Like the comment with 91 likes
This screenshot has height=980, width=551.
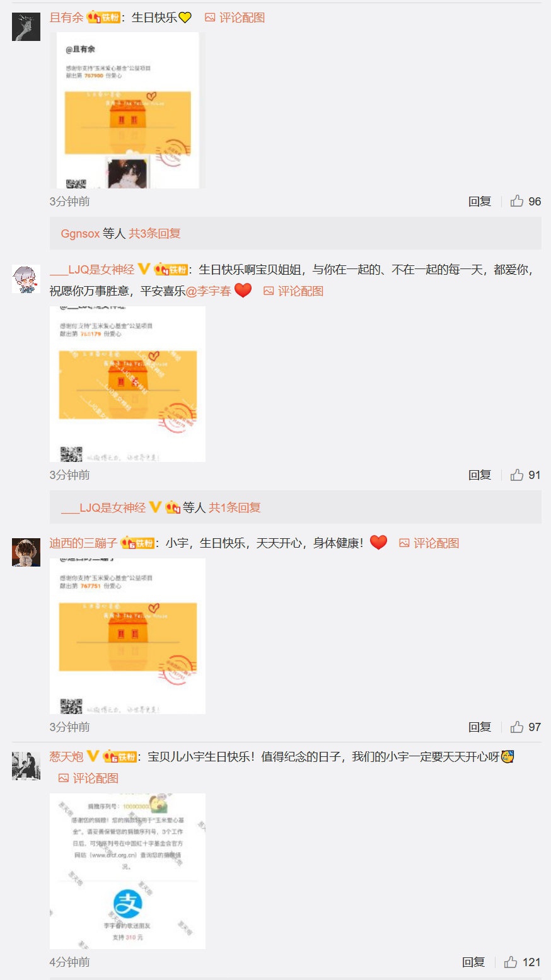517,475
